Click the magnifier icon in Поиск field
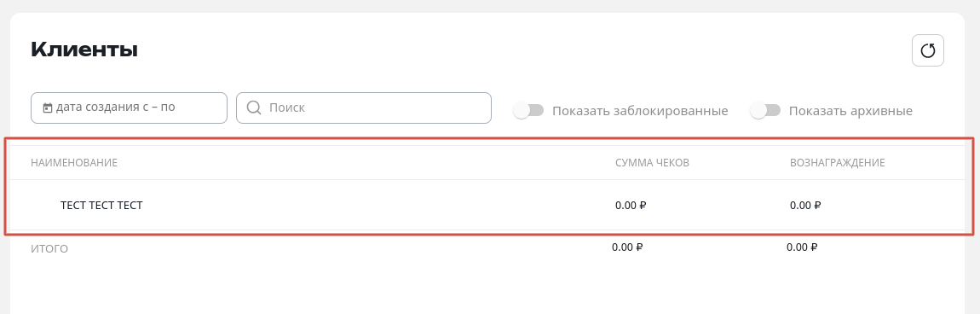Screen dimensions: 980x314 click(x=254, y=108)
